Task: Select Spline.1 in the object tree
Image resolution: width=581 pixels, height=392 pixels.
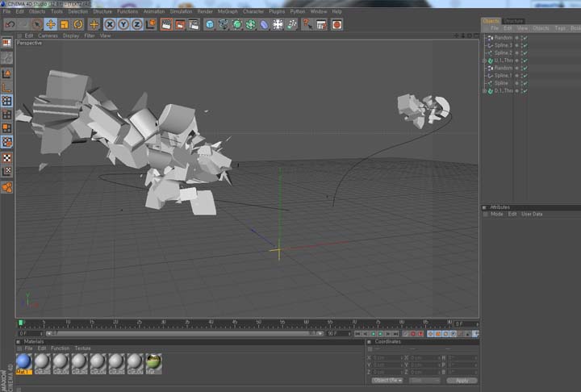Action: [503, 76]
